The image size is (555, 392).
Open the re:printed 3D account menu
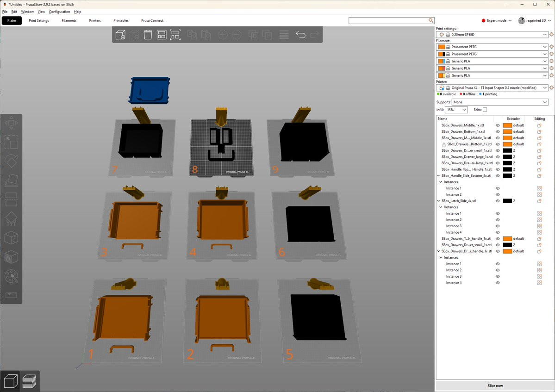(535, 20)
